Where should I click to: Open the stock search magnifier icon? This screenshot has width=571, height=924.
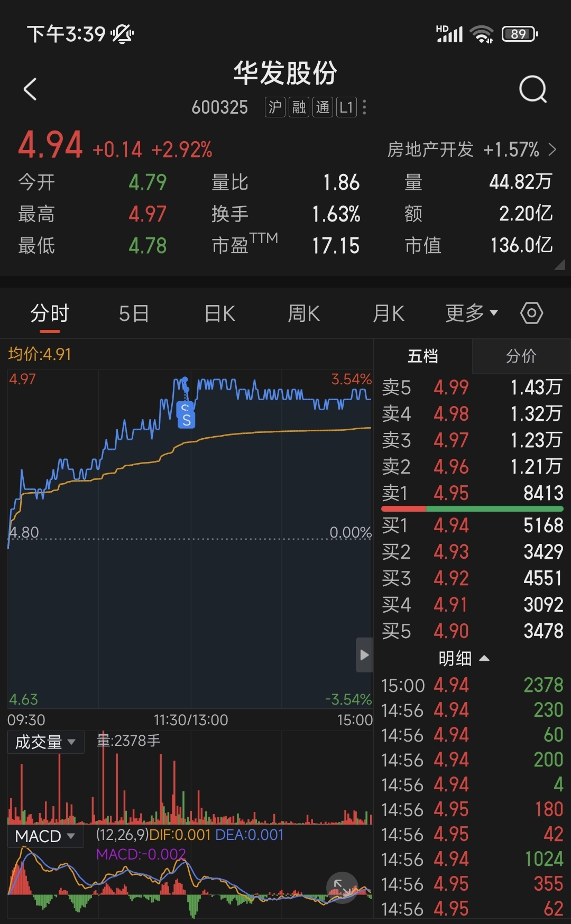pyautogui.click(x=532, y=89)
